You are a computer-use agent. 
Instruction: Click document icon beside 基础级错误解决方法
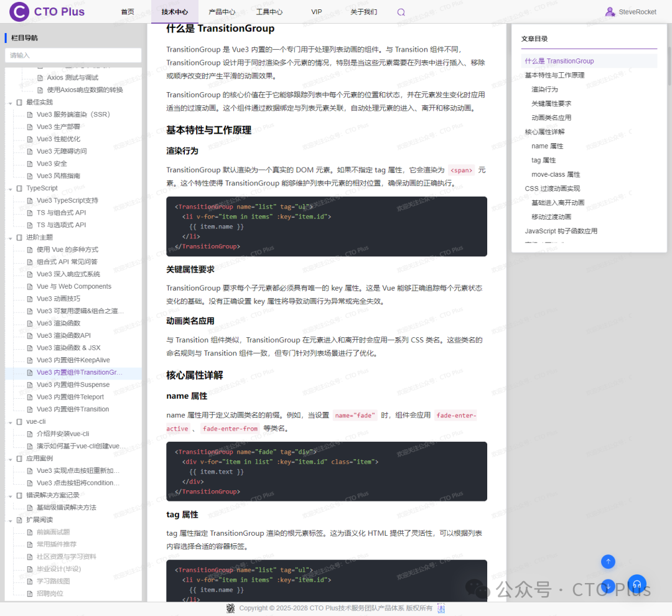coord(30,508)
